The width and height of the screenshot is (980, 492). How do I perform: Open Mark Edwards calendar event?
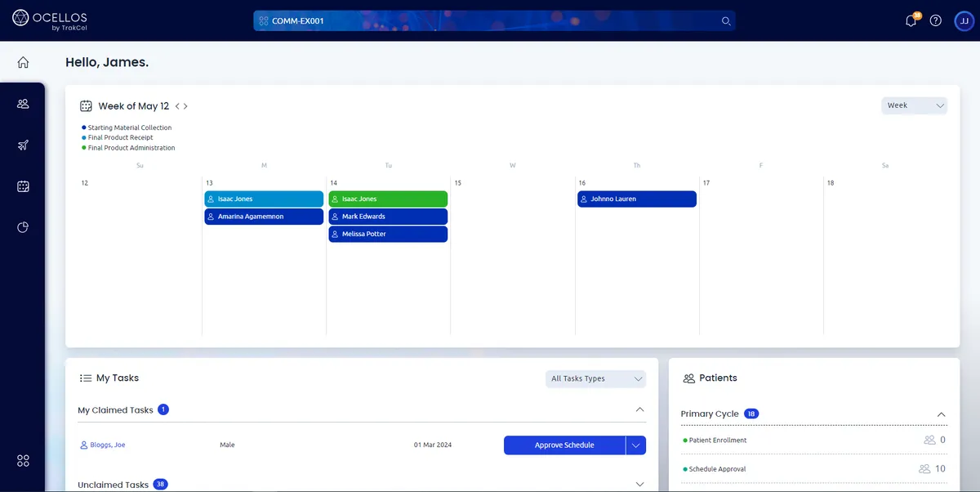click(388, 217)
